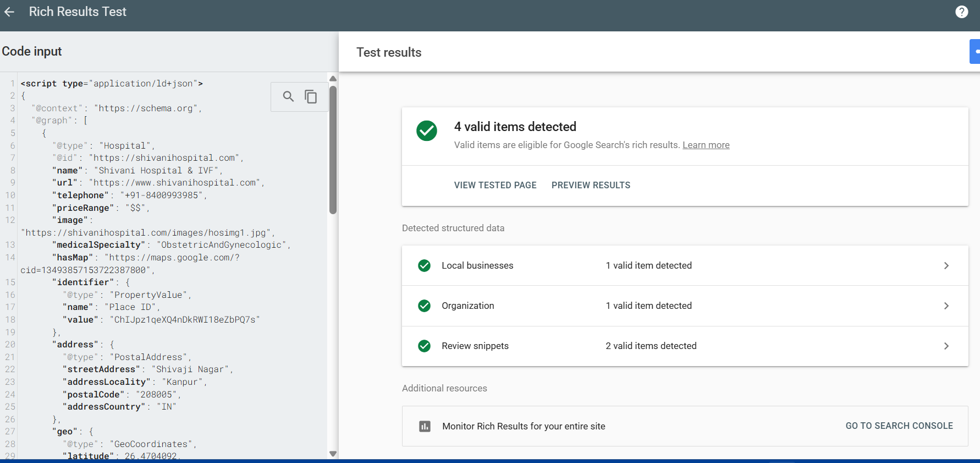Click PREVIEW RESULTS
The height and width of the screenshot is (463, 980).
coord(591,185)
